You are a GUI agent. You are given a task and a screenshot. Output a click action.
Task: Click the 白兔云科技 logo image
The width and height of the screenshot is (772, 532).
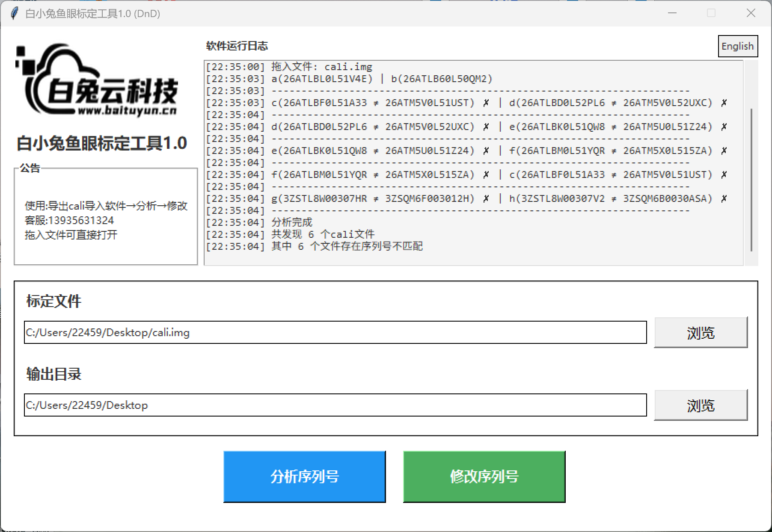pos(97,80)
